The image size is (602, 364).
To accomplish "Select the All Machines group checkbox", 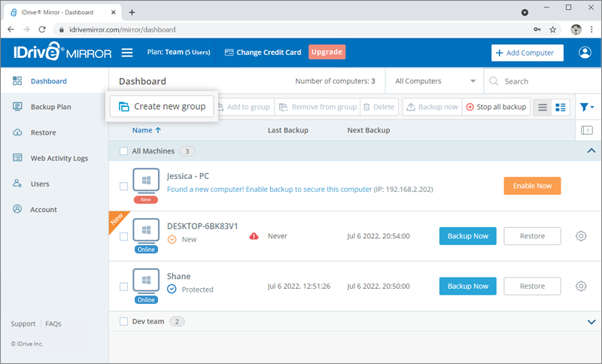I will point(123,151).
